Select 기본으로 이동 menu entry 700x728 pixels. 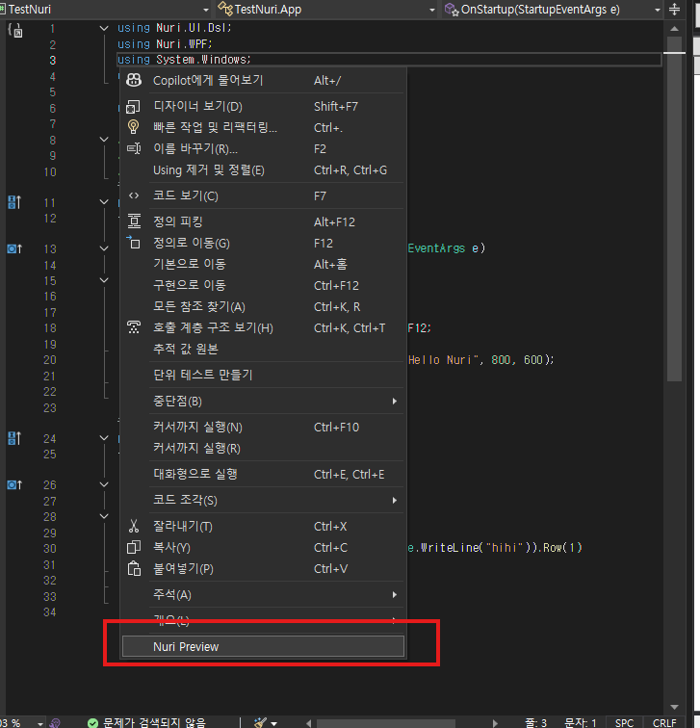pos(263,264)
